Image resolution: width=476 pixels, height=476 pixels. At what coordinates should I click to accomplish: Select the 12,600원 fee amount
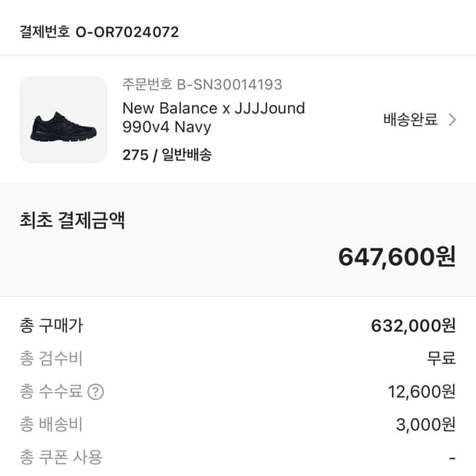pyautogui.click(x=421, y=392)
